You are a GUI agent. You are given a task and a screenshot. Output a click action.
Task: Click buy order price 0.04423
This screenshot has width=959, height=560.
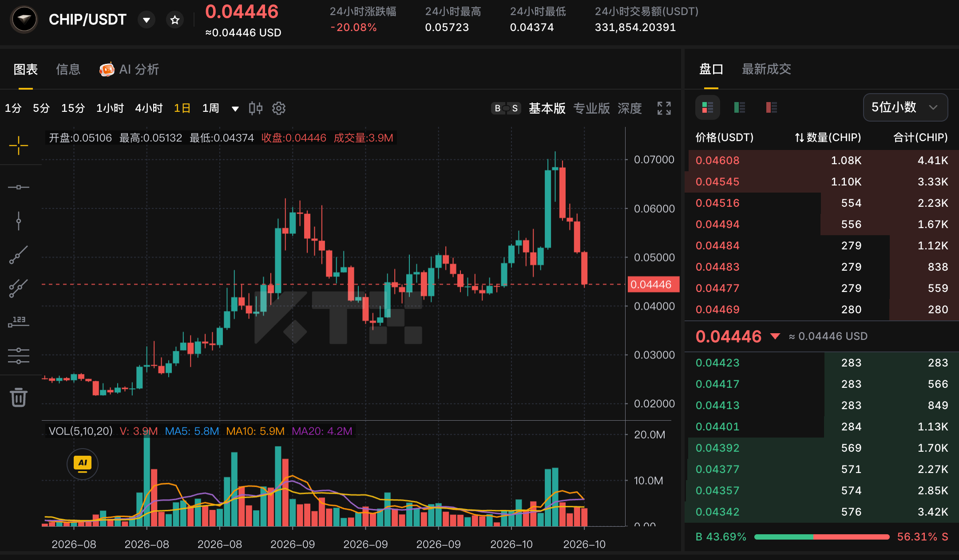[x=717, y=363]
